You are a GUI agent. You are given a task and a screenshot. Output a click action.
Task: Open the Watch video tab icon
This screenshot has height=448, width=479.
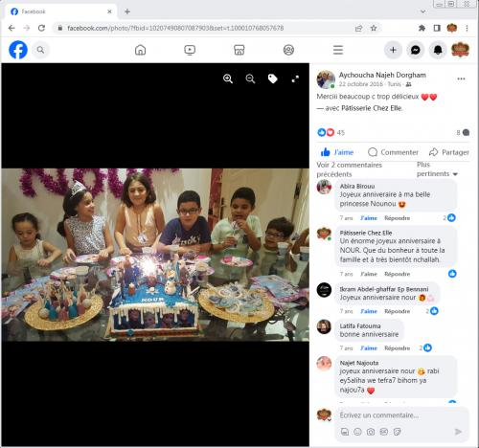click(190, 50)
